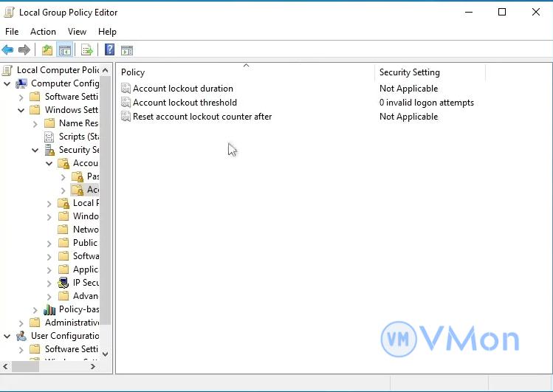553x392 pixels.
Task: Click the Reset account lockout counter icon
Action: (x=126, y=117)
